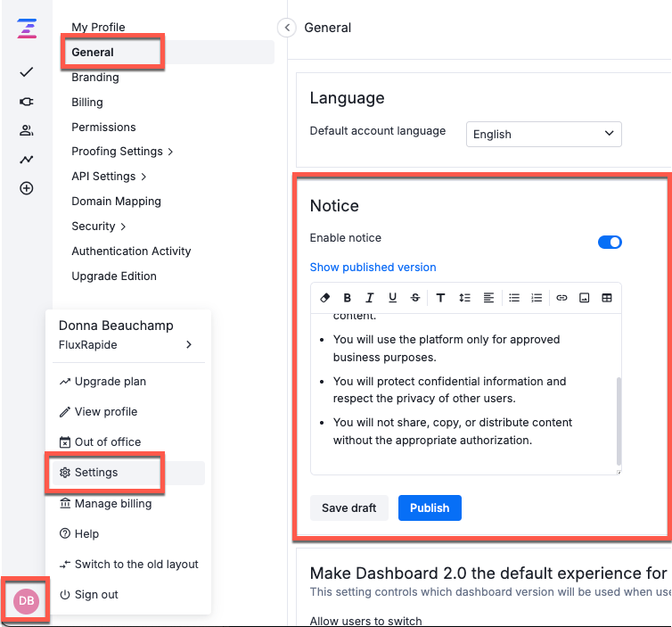The image size is (672, 627).
Task: Open the Default account language dropdown
Action: click(544, 135)
